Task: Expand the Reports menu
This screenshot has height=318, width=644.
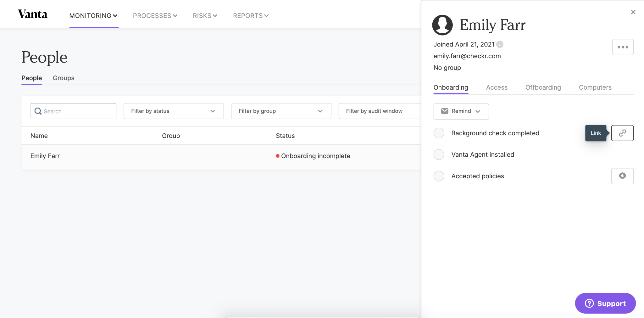Action: click(251, 16)
